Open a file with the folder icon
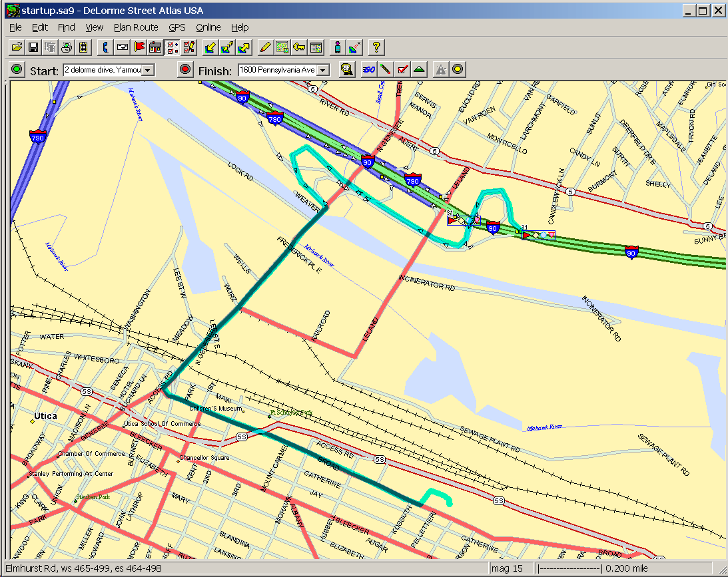This screenshot has height=577, width=728. pyautogui.click(x=17, y=47)
